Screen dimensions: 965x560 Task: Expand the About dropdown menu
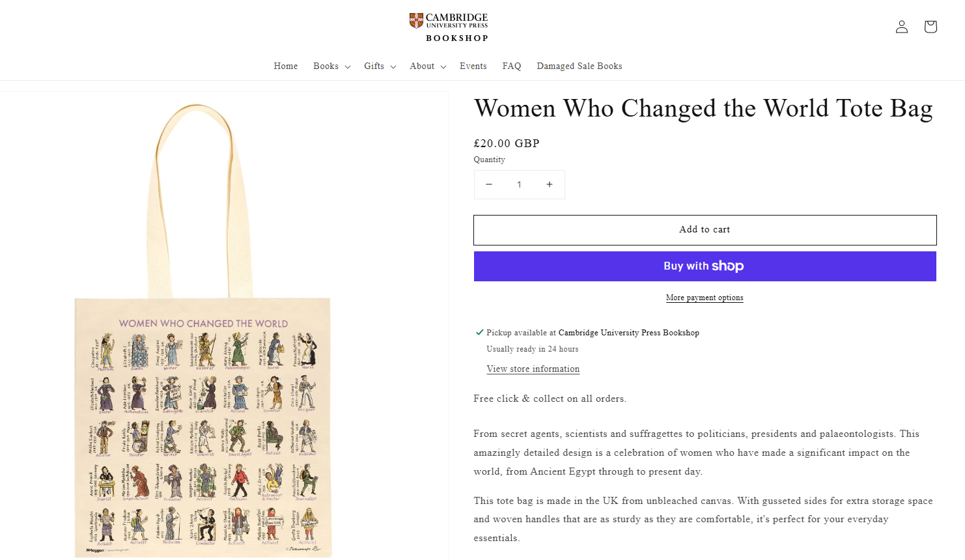click(x=428, y=66)
